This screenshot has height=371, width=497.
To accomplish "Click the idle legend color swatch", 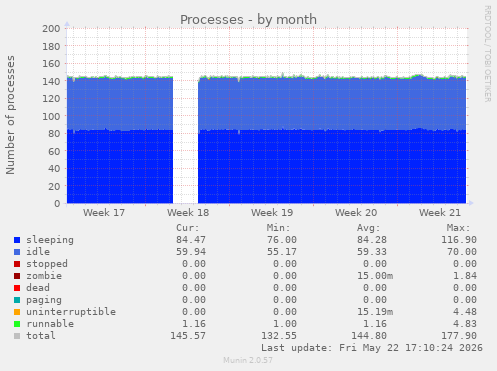I will coord(17,252).
